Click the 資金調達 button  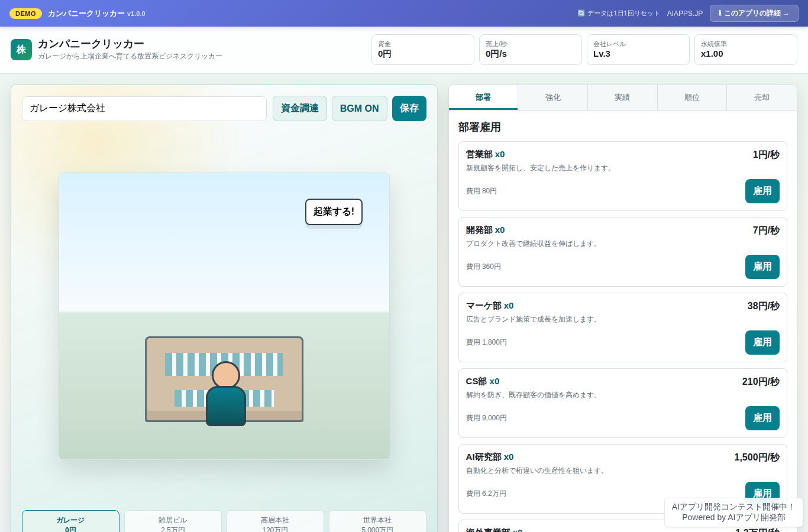point(300,108)
